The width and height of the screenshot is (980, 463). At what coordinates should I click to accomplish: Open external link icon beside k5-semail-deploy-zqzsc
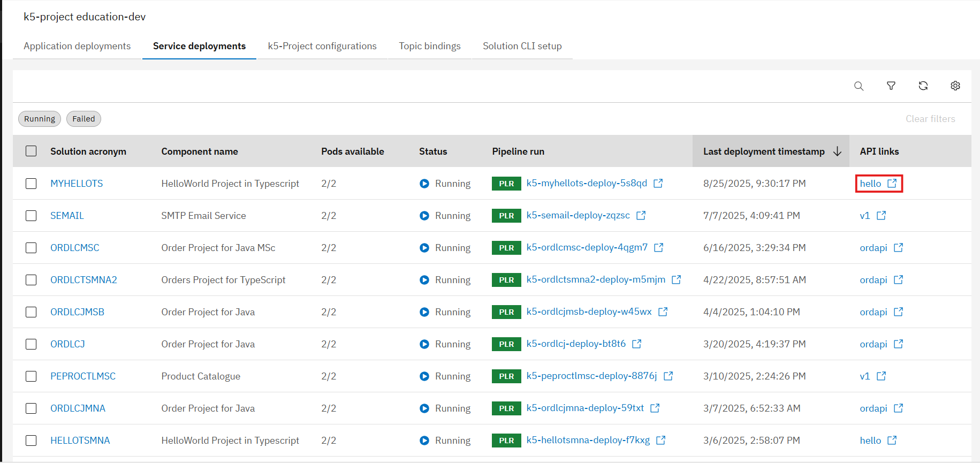tap(641, 216)
